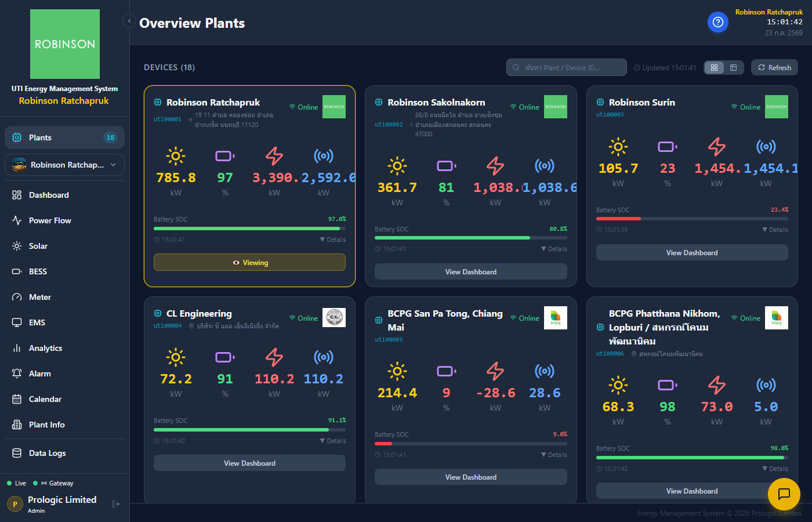The width and height of the screenshot is (812, 522).
Task: Click the battery icon on Robinson Ratchapruk card
Action: pos(225,156)
